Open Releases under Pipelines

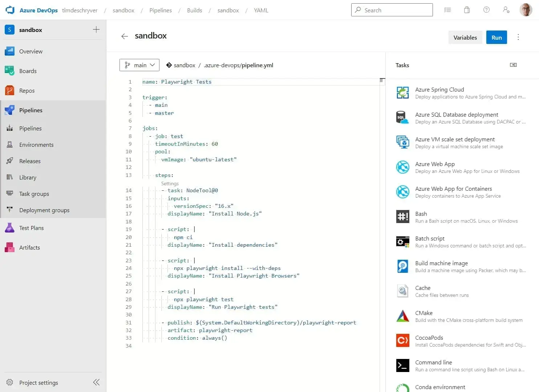pos(53,161)
